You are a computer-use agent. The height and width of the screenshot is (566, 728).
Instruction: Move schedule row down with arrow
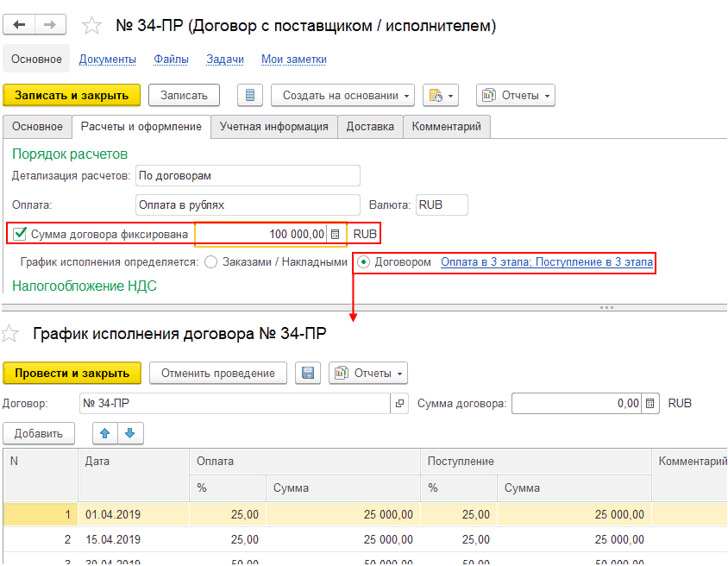pos(129,433)
